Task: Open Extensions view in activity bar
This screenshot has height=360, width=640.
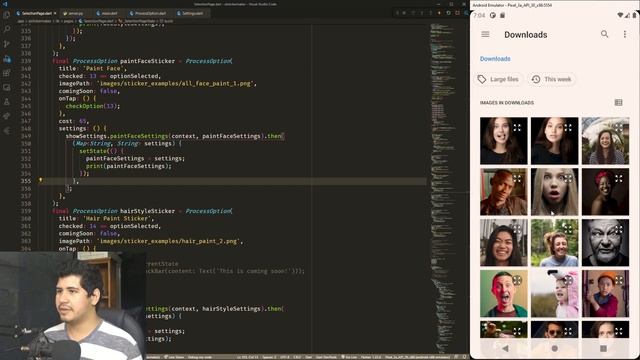Action: 7,73
